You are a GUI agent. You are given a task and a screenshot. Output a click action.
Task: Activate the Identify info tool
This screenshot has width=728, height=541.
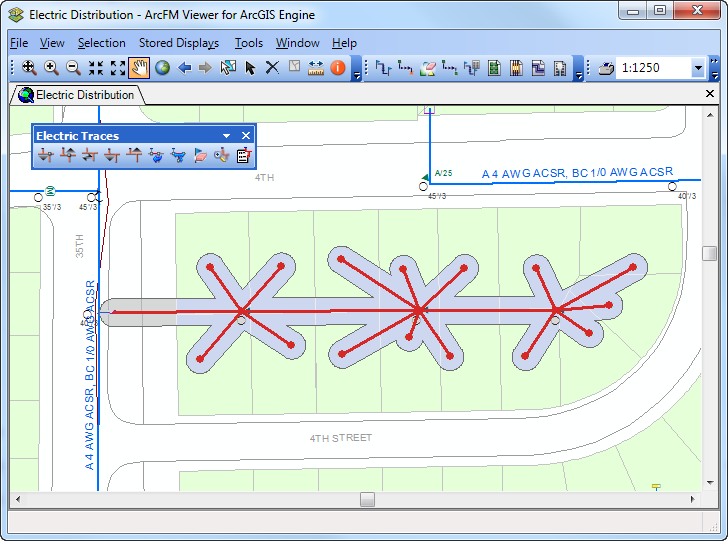(x=338, y=68)
